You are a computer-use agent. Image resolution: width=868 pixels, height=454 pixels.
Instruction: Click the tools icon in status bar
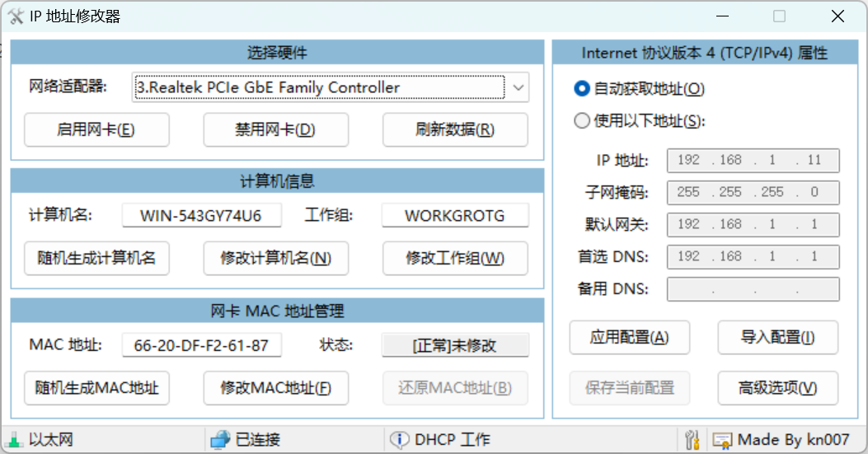(692, 439)
